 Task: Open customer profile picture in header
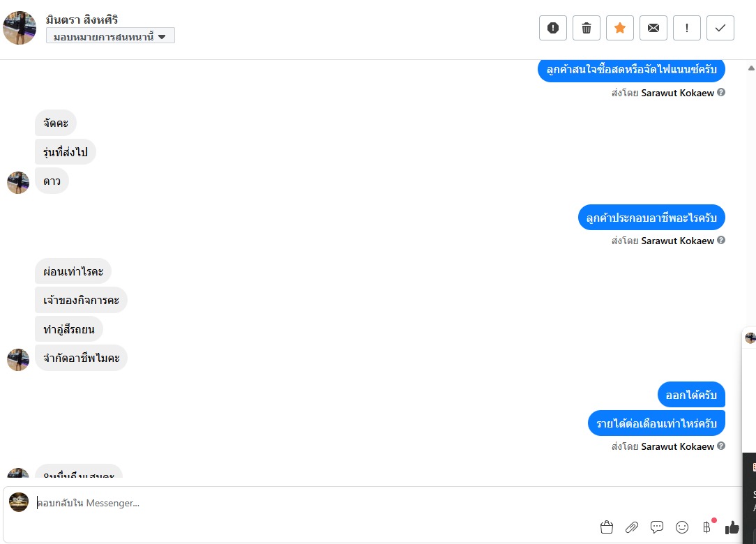point(20,28)
